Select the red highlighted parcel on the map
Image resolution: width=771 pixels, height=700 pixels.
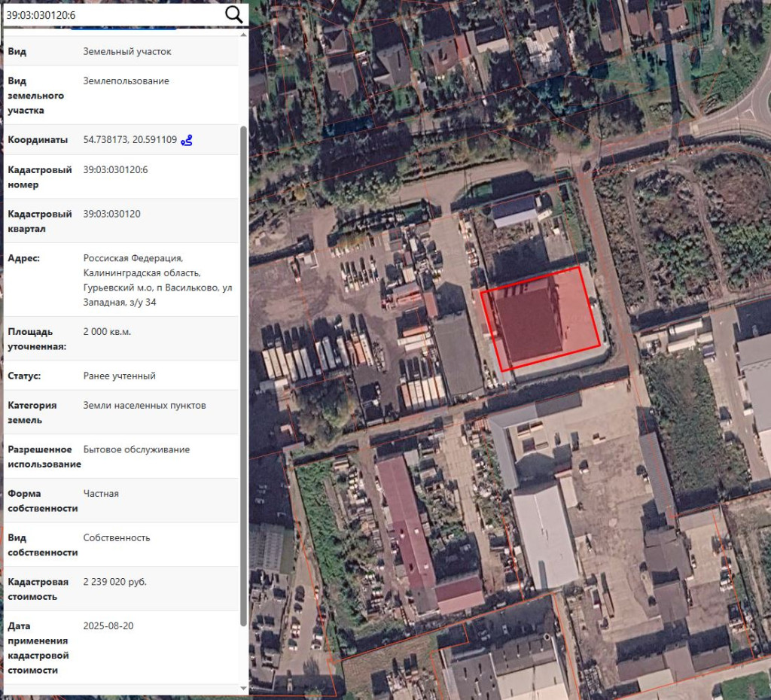[541, 319]
